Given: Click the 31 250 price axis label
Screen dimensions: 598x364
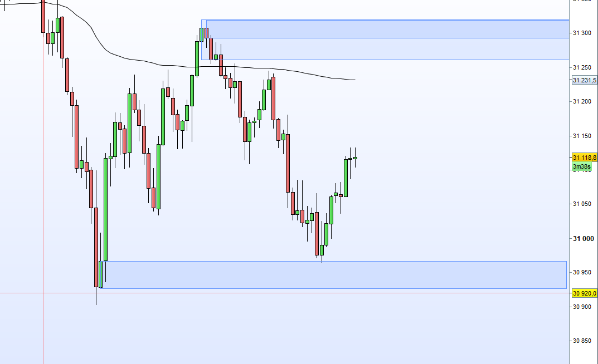Looking at the screenshot, I should pyautogui.click(x=582, y=67).
